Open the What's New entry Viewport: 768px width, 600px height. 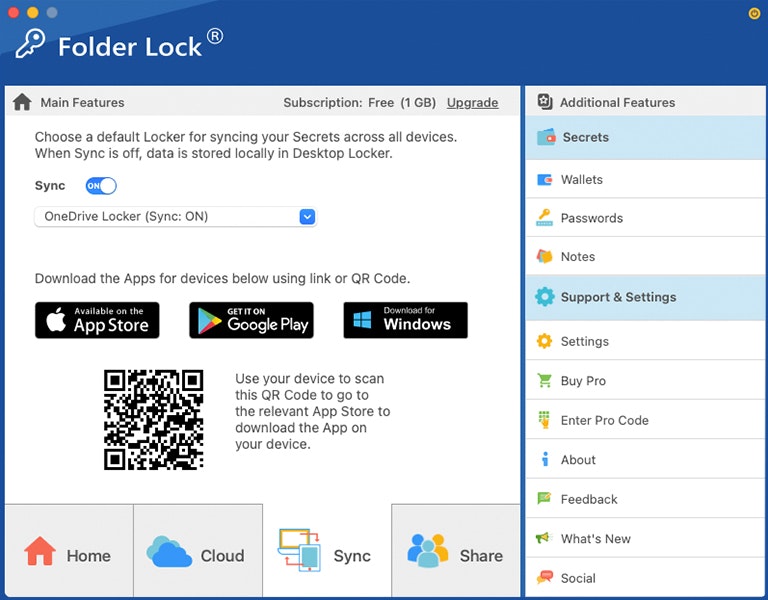[x=646, y=538]
